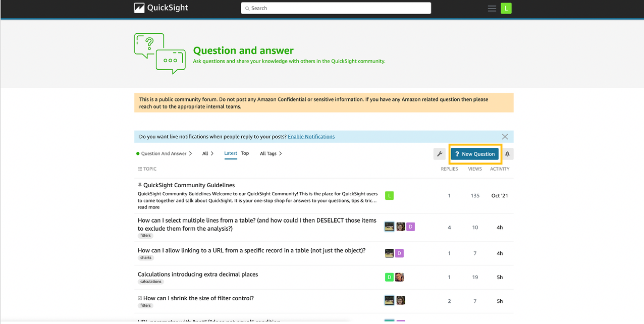Click the charts tag
This screenshot has height=324, width=644.
pos(146,258)
